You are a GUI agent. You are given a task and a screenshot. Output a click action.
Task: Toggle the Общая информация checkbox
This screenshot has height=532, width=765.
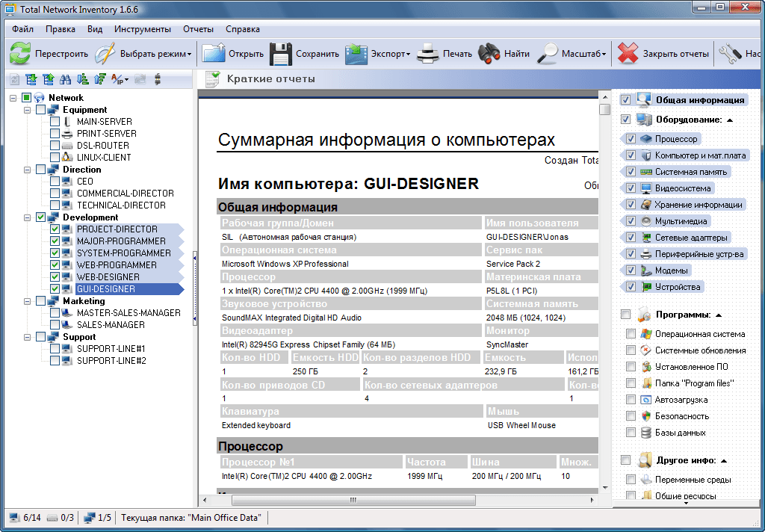(625, 100)
